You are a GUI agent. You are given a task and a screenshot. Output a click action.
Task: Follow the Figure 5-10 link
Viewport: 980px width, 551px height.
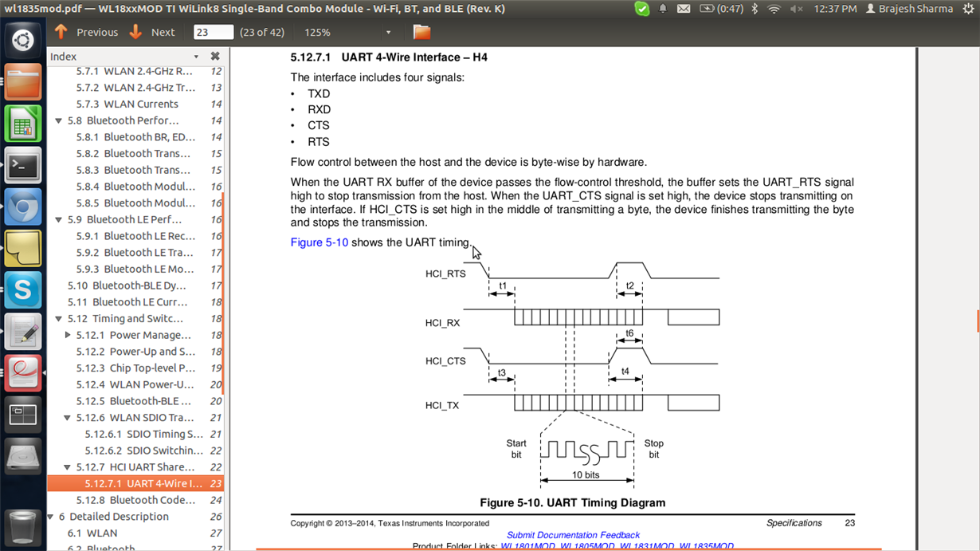pos(319,242)
